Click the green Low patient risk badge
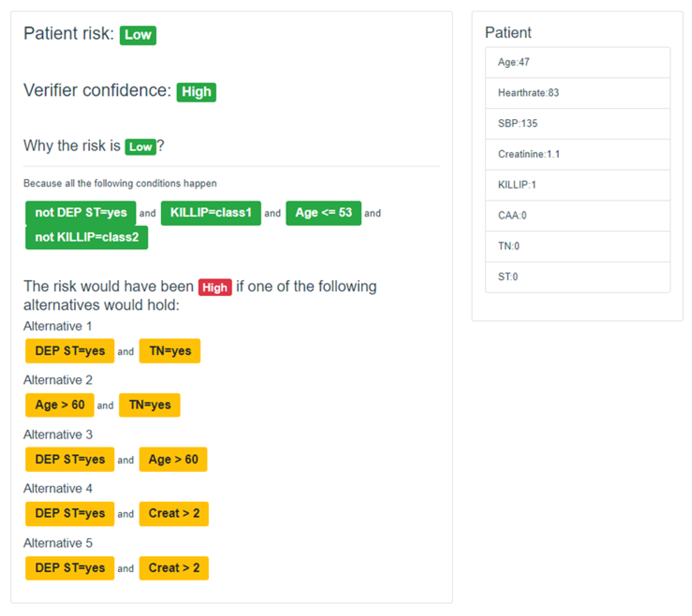The height and width of the screenshot is (616, 692). pyautogui.click(x=138, y=35)
